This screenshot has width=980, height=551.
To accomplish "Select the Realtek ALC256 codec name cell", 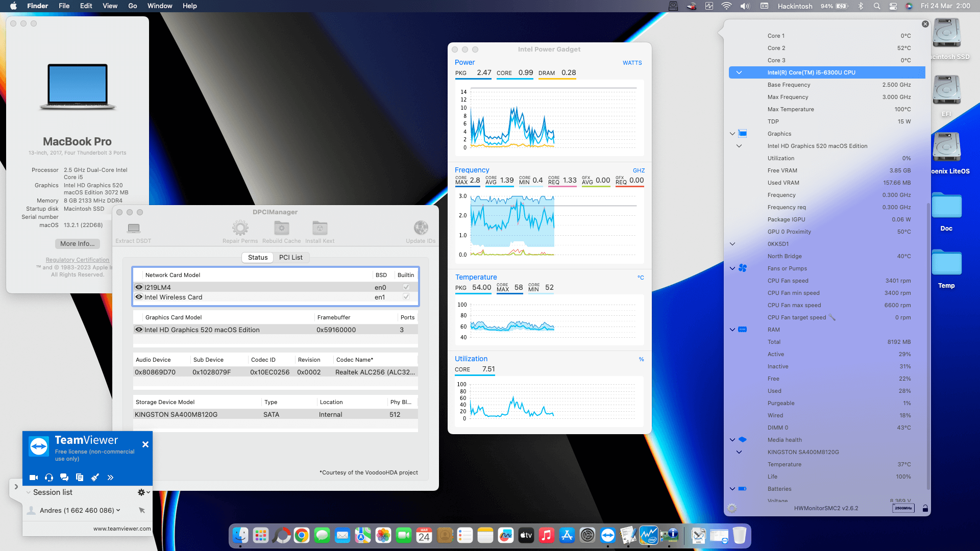I will (375, 372).
